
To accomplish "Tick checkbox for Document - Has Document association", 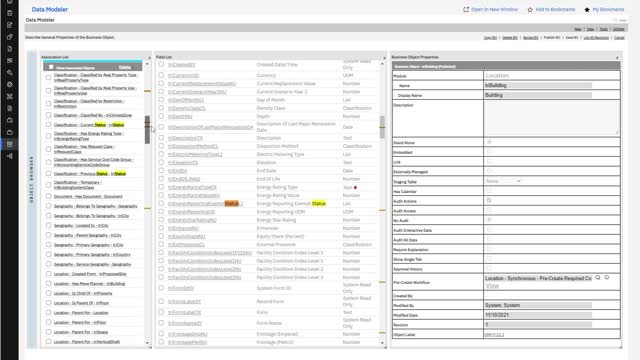I will tap(49, 196).
